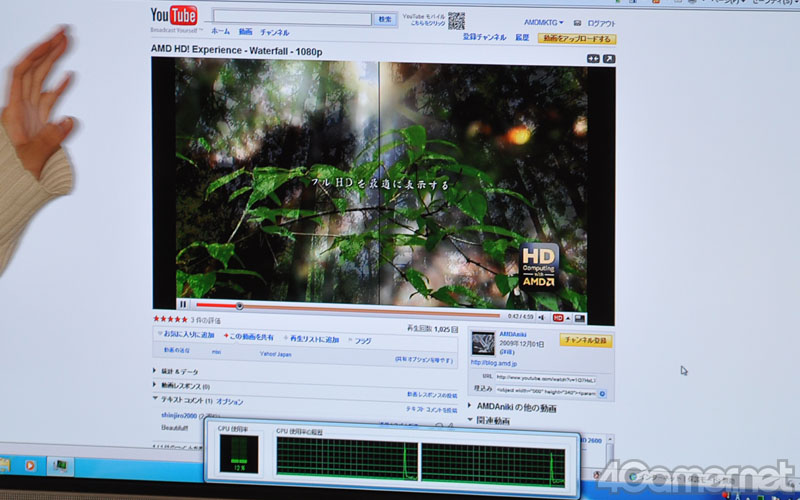800x500 pixels.
Task: Expand the 統計＆データ section
Action: click(176, 371)
